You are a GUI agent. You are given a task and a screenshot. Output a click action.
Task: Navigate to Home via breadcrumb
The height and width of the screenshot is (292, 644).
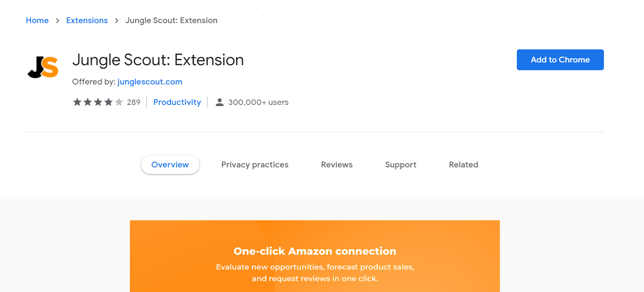[37, 20]
